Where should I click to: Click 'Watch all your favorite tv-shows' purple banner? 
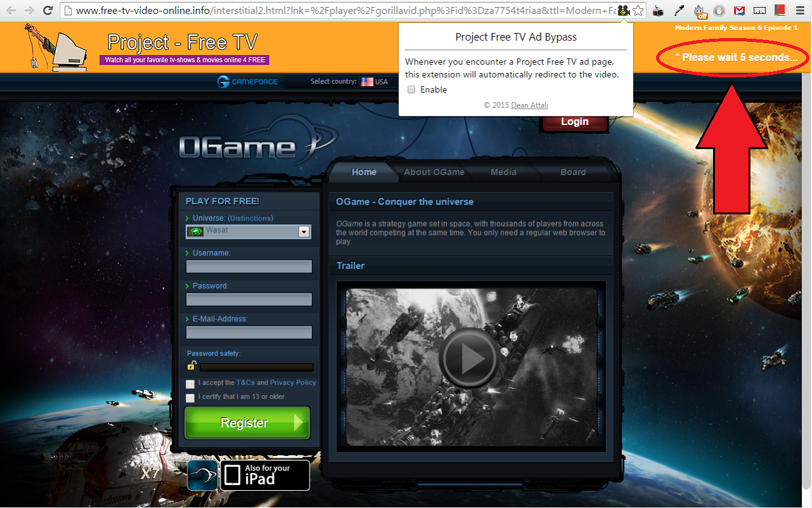185,60
